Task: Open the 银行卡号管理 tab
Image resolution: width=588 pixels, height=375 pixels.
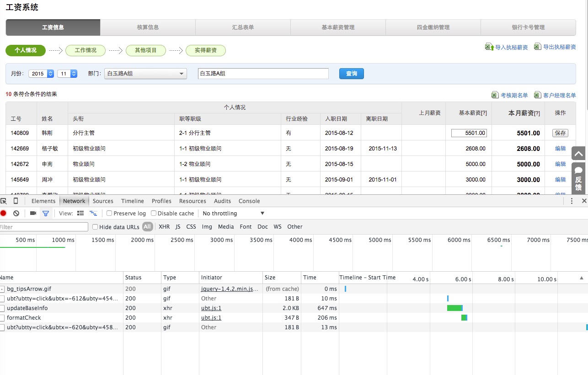Action: pos(528,27)
